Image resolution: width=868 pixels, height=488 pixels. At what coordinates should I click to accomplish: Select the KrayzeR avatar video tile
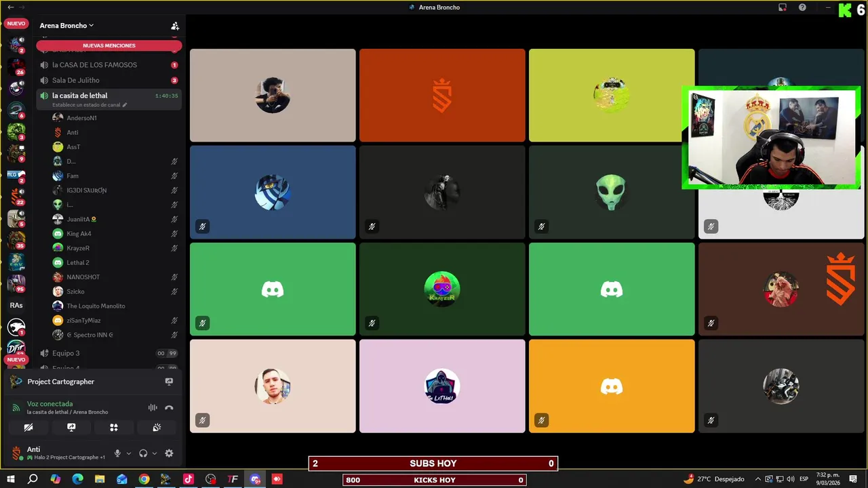pyautogui.click(x=442, y=289)
